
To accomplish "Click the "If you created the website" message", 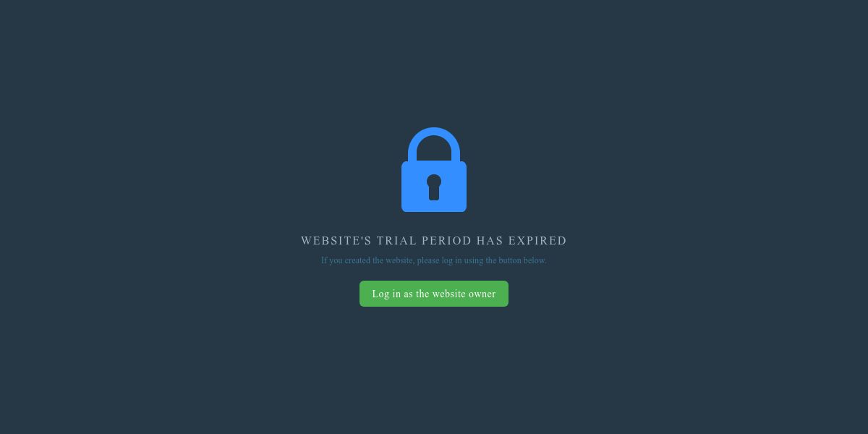I will 434,260.
